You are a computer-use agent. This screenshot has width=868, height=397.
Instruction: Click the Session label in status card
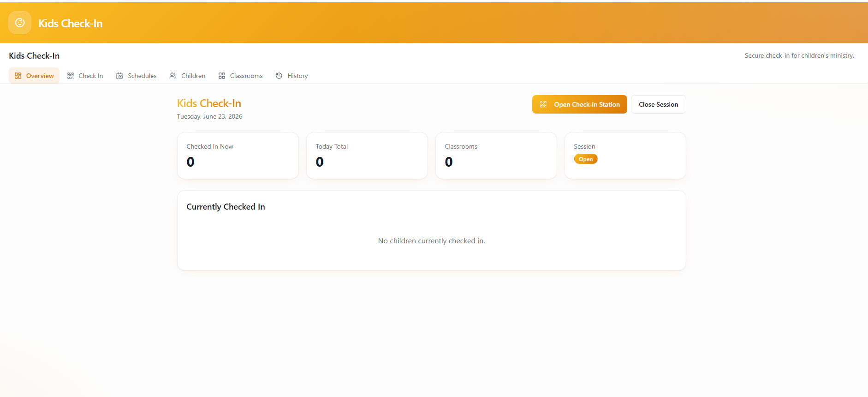click(x=585, y=146)
